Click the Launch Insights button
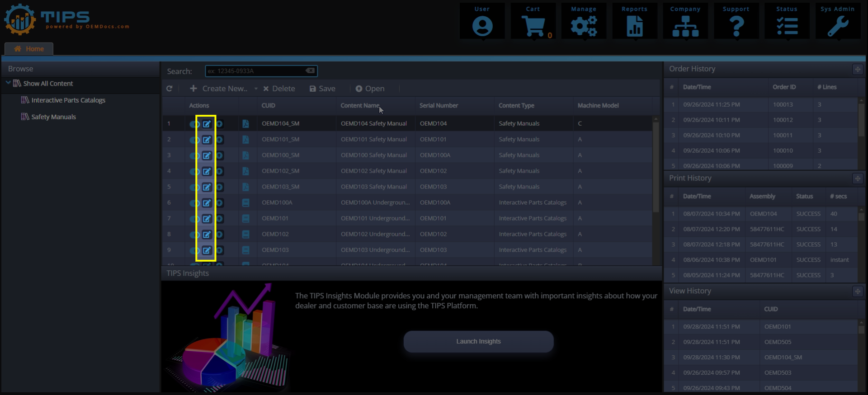 tap(478, 341)
